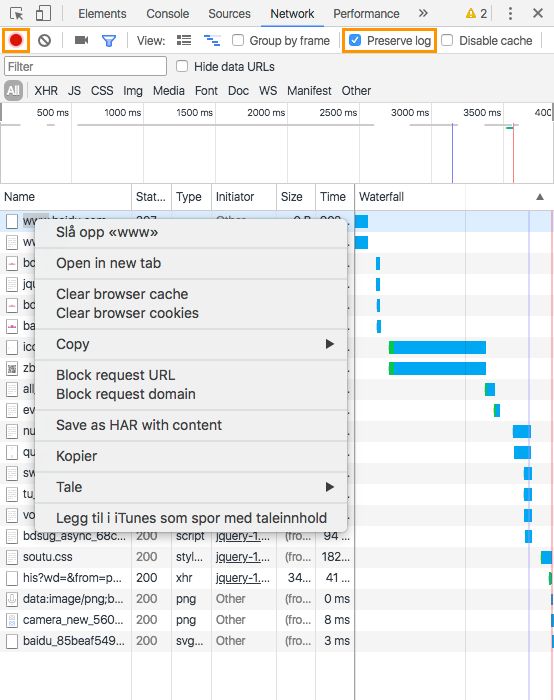Screen dimensions: 554x700
Task: Filter requests by Font
Action: (x=206, y=91)
